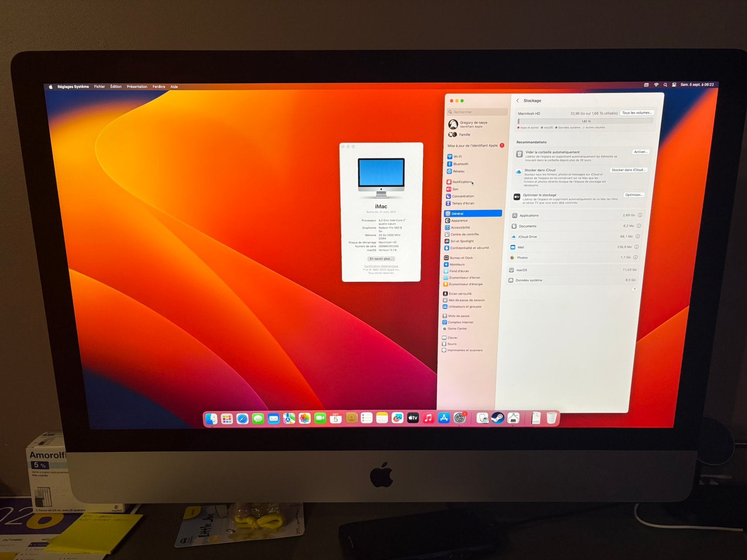This screenshot has height=560, width=747.
Task: Select Temps d'écran in the sidebar
Action: 460,203
